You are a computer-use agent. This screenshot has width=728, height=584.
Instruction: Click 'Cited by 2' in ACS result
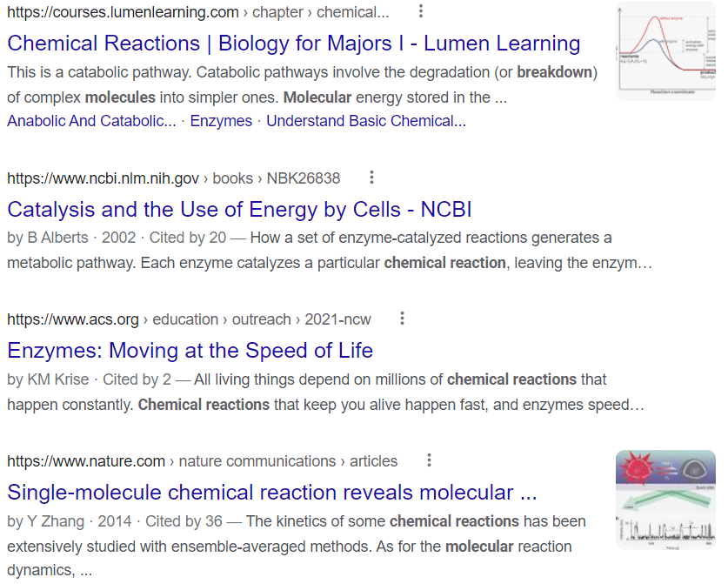(137, 379)
